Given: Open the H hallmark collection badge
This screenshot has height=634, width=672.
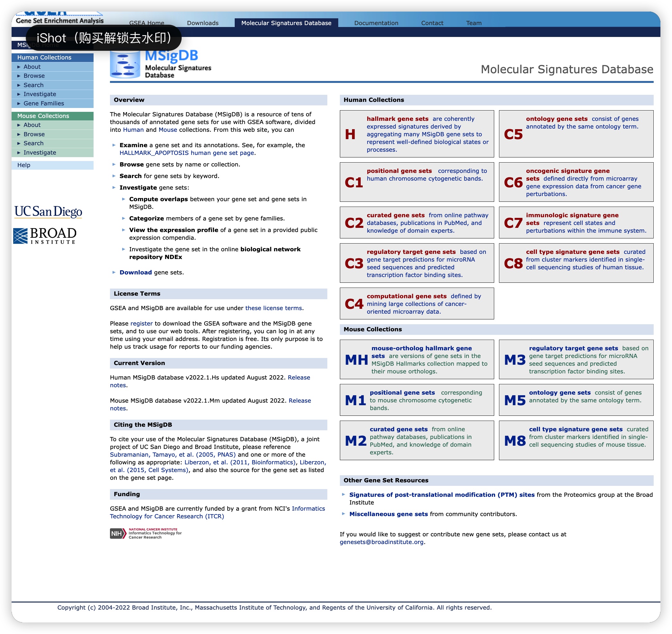Looking at the screenshot, I should [x=350, y=134].
